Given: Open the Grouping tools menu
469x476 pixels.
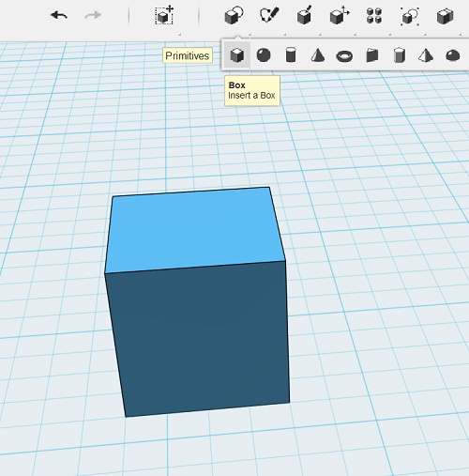Looking at the screenshot, I should (410, 16).
